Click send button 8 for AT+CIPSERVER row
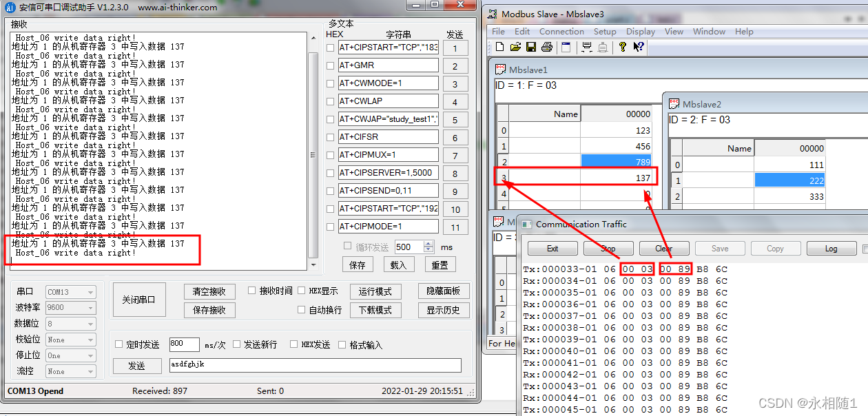 pos(455,174)
